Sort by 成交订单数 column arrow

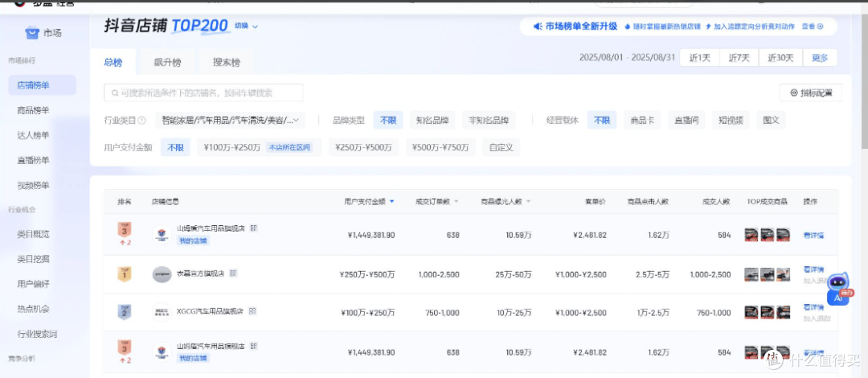point(457,202)
